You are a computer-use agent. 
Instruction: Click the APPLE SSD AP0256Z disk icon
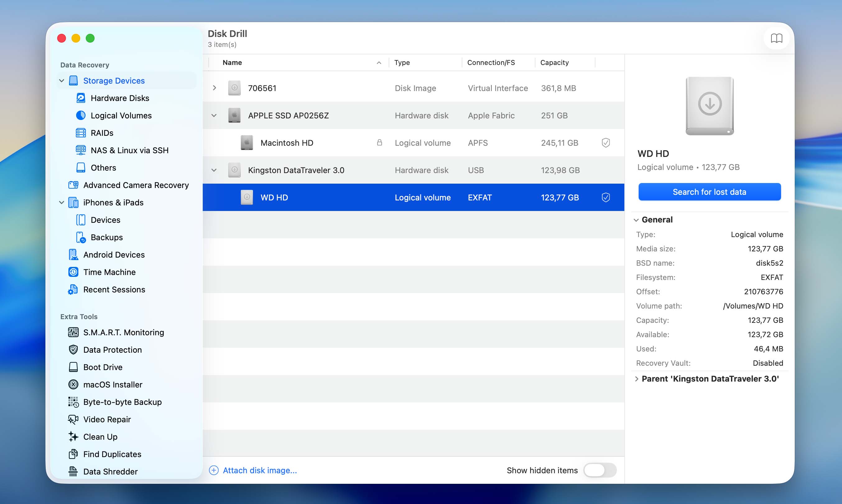(234, 115)
